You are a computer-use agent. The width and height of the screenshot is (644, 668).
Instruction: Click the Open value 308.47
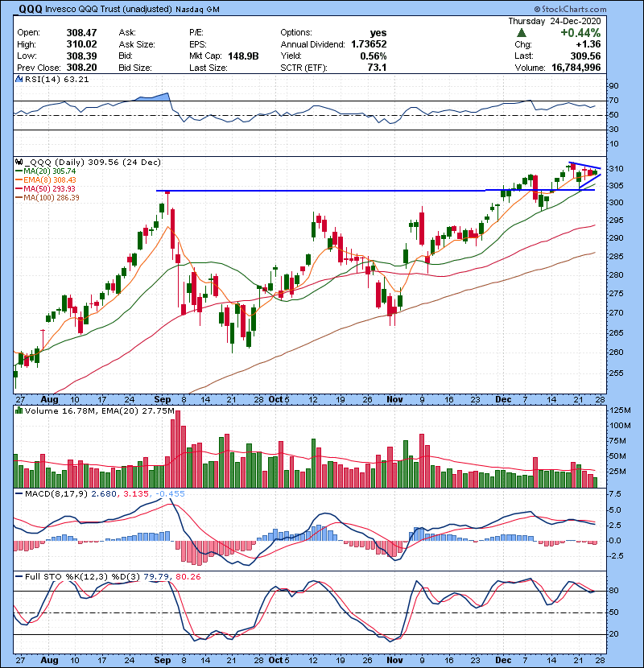tap(81, 33)
